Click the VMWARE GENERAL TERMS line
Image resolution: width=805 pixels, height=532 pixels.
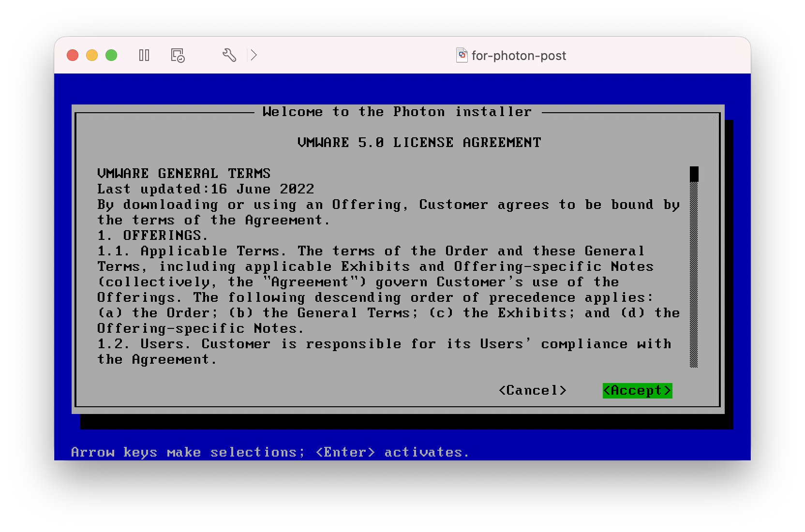point(184,174)
